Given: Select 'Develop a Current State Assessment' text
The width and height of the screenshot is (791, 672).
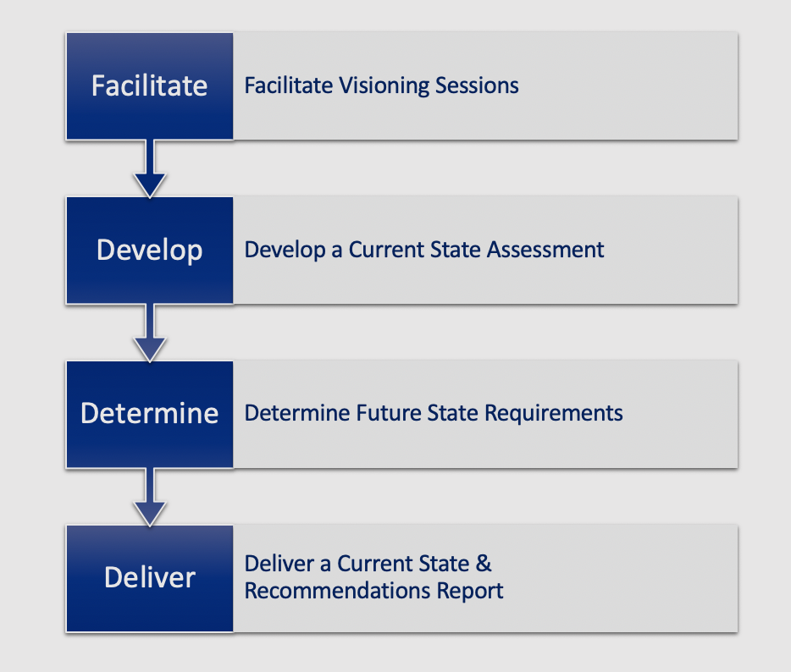Looking at the screenshot, I should 424,250.
